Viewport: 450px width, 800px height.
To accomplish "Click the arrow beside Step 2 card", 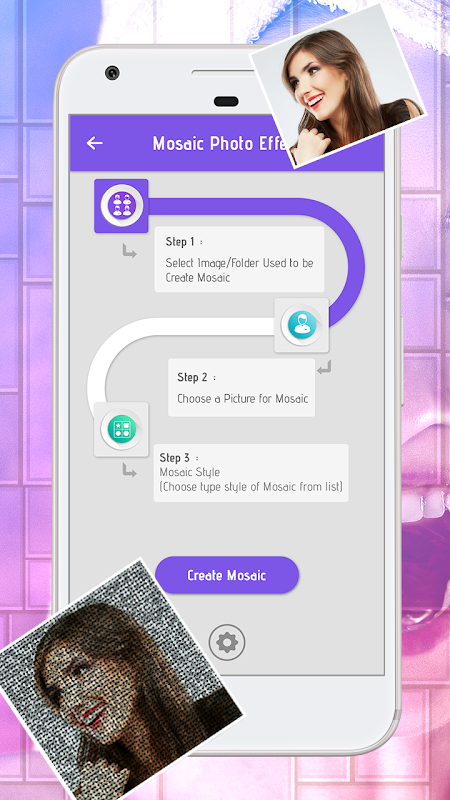I will (x=324, y=368).
